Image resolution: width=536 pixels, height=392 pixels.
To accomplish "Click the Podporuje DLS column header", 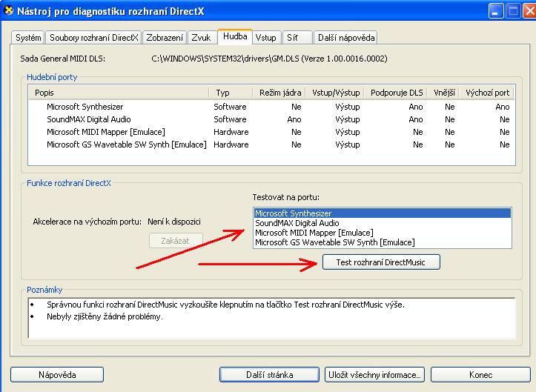I will pos(396,93).
